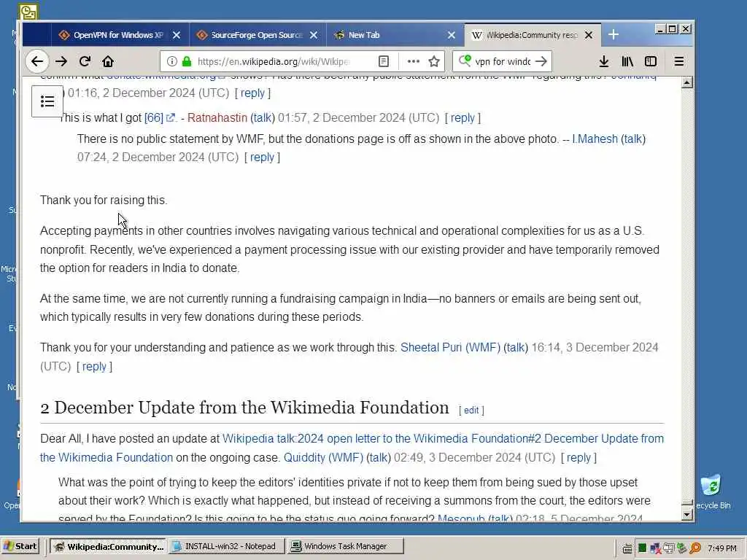Close the Wikipedia tab
Image resolution: width=747 pixels, height=560 pixels.
[589, 35]
